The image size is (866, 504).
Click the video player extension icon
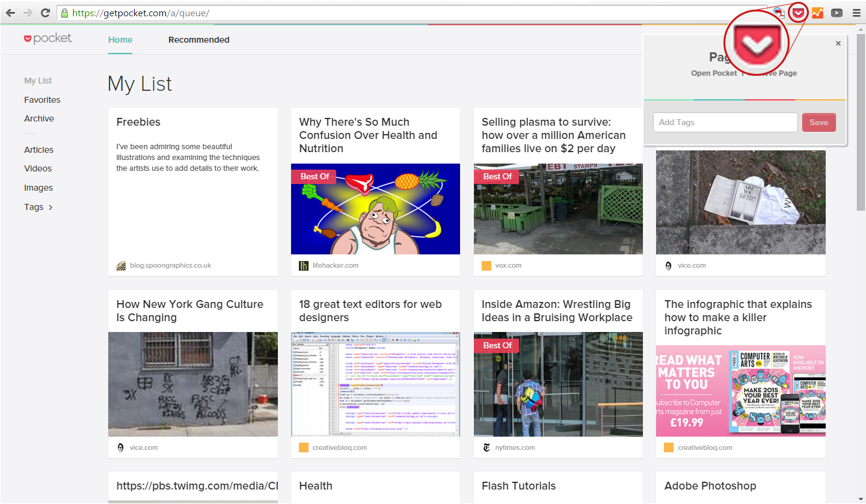click(x=837, y=13)
